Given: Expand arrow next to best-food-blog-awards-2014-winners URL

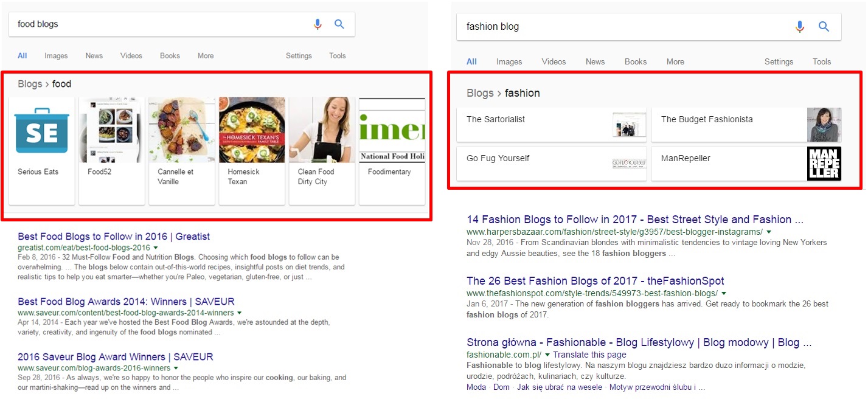Looking at the screenshot, I should coord(238,313).
